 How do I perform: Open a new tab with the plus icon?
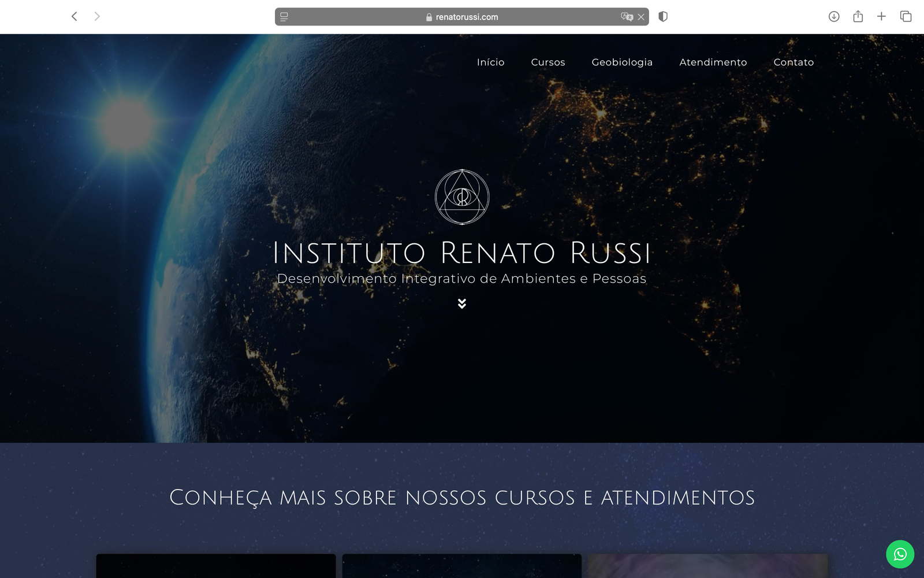881,17
